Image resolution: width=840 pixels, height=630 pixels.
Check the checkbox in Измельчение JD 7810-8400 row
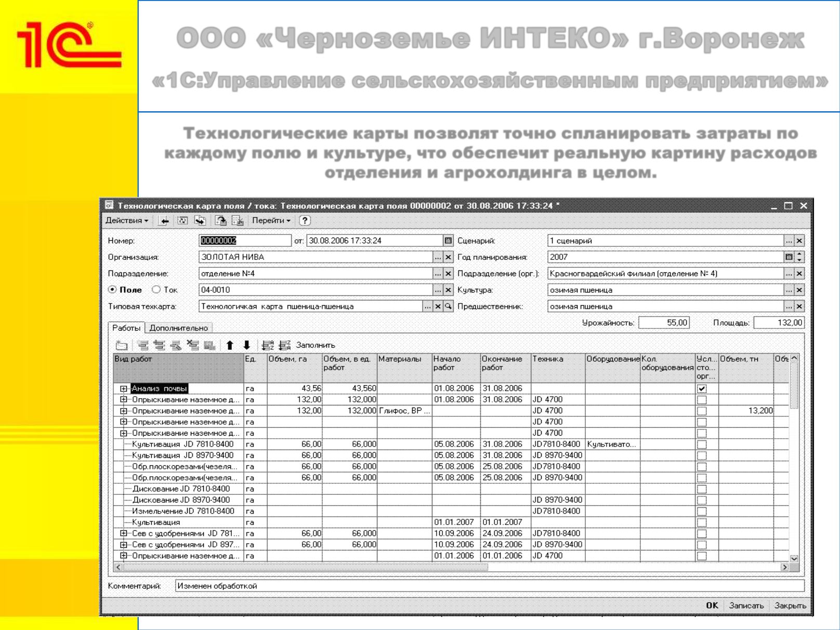click(702, 511)
